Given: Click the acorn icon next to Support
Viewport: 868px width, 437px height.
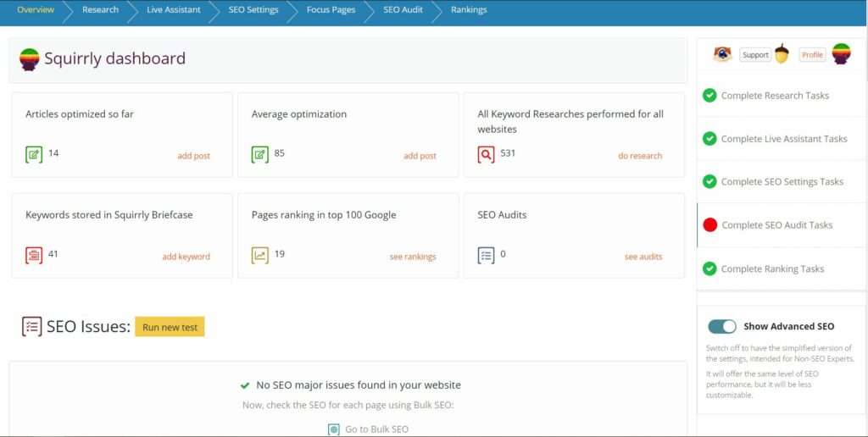Looking at the screenshot, I should point(782,53).
